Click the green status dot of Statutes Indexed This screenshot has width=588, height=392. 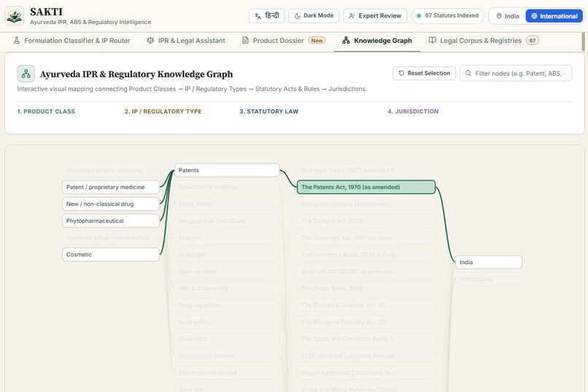419,16
